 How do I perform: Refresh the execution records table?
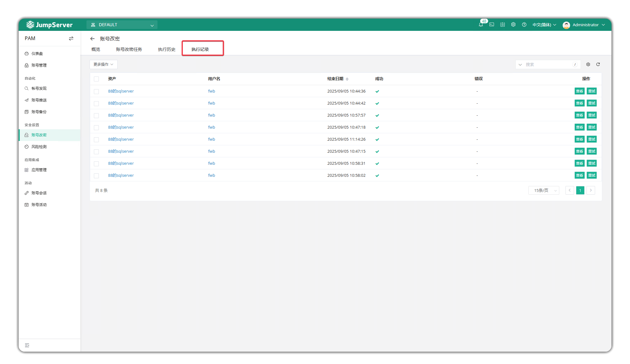tap(598, 64)
